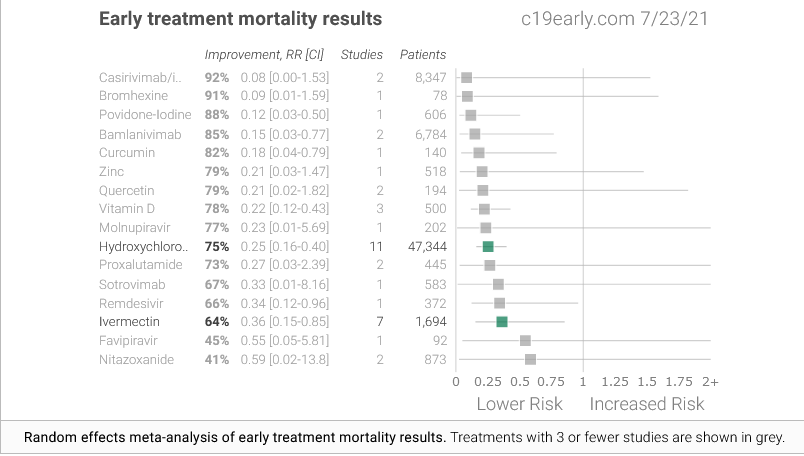Click the Early treatment mortality results title
This screenshot has width=804, height=456.
click(x=240, y=20)
